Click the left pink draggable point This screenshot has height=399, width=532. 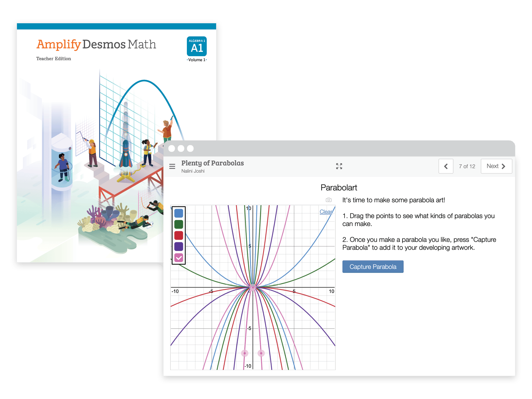click(x=245, y=353)
